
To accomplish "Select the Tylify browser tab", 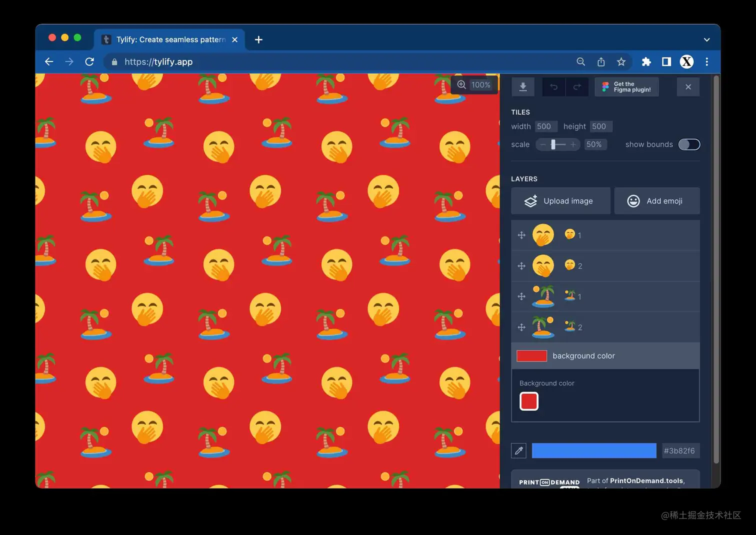I will pyautogui.click(x=165, y=39).
